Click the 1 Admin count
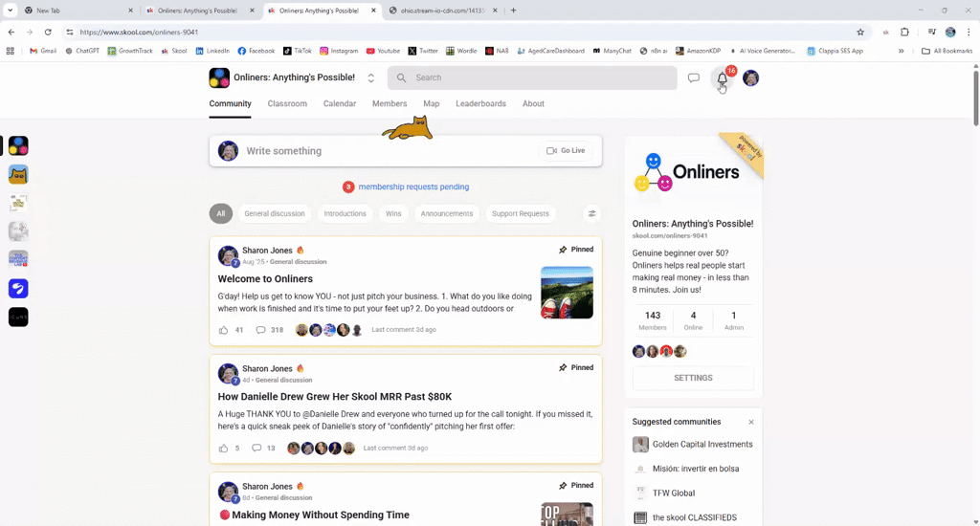 point(734,320)
